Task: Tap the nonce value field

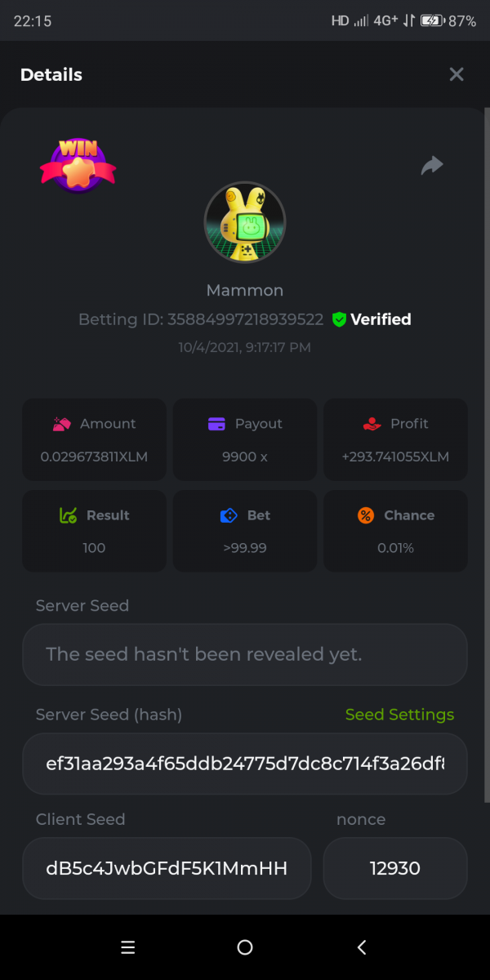Action: click(x=395, y=868)
